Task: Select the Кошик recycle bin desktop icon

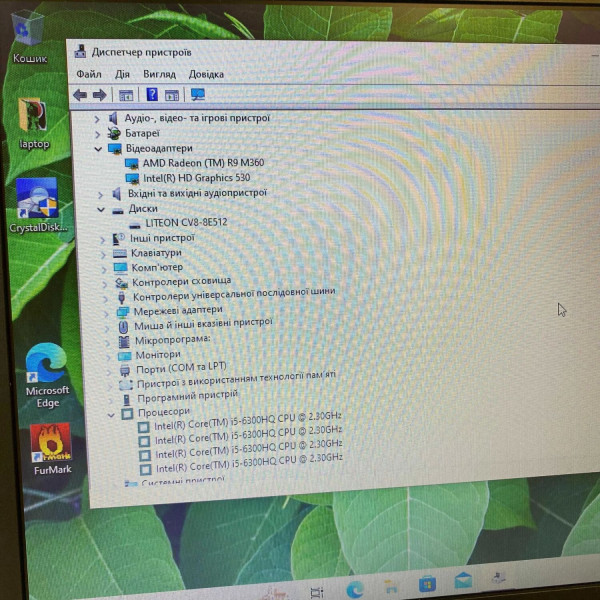Action: 28,38
